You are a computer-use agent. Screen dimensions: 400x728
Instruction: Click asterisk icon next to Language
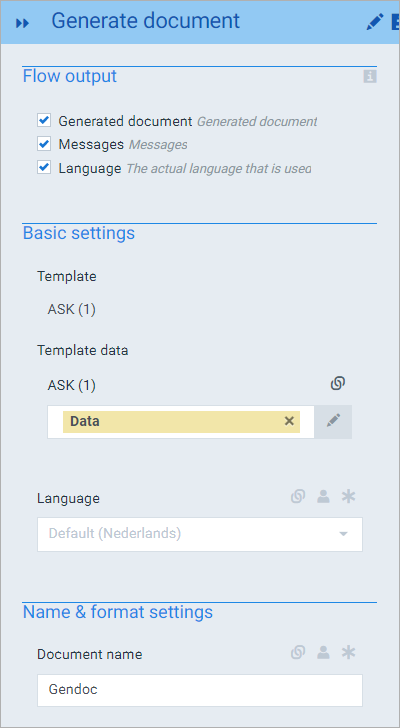pos(348,496)
